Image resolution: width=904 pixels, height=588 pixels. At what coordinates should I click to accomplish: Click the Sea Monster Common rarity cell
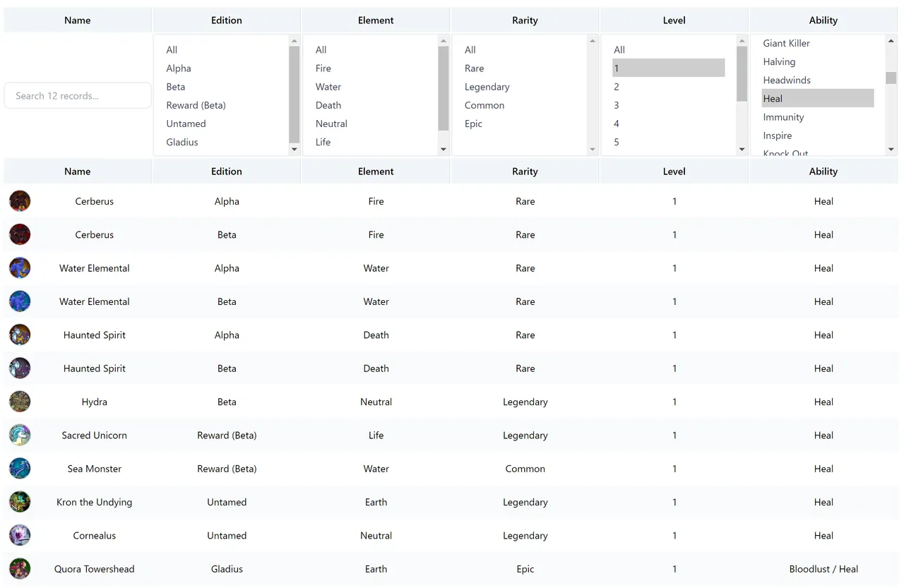tap(525, 469)
